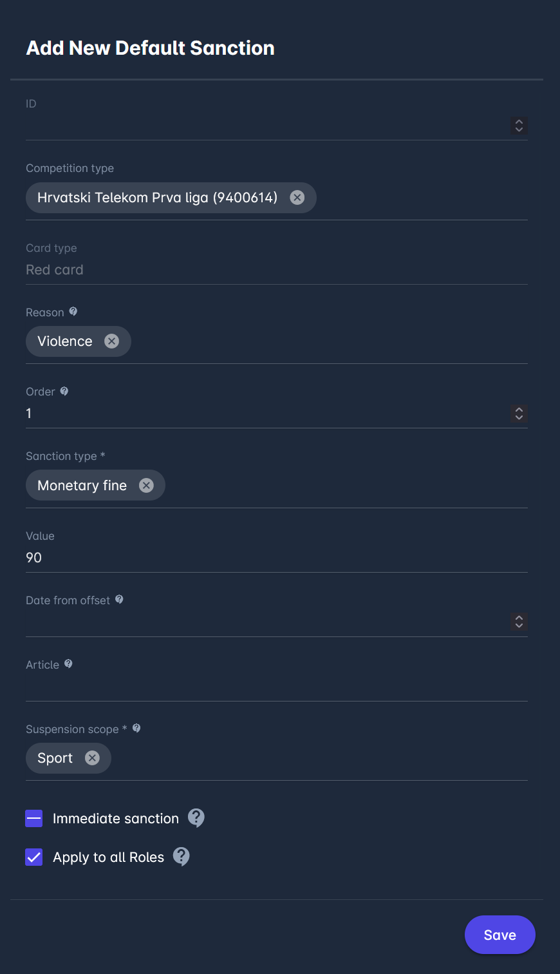This screenshot has height=974, width=560.
Task: Click the Date from offset stepper
Action: pos(519,622)
